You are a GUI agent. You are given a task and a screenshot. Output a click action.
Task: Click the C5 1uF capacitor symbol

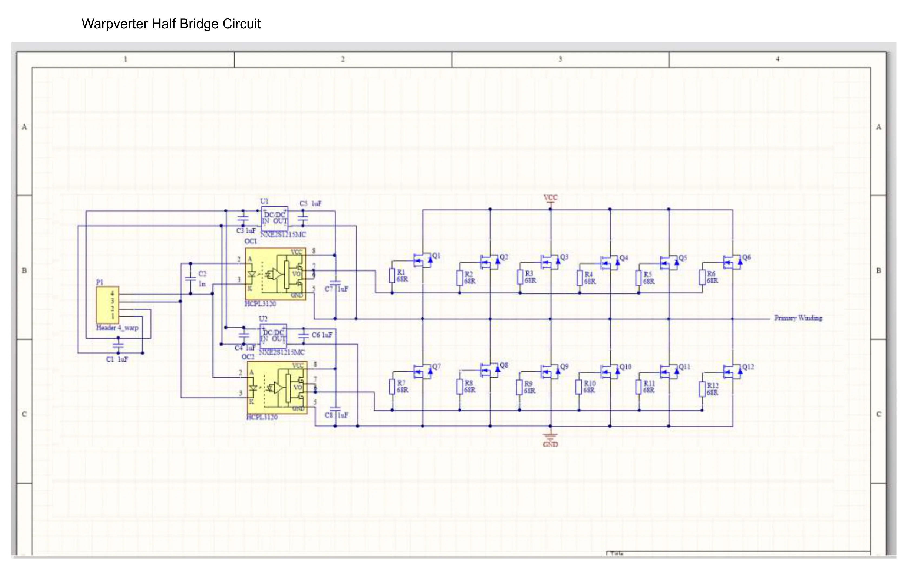tap(303, 218)
